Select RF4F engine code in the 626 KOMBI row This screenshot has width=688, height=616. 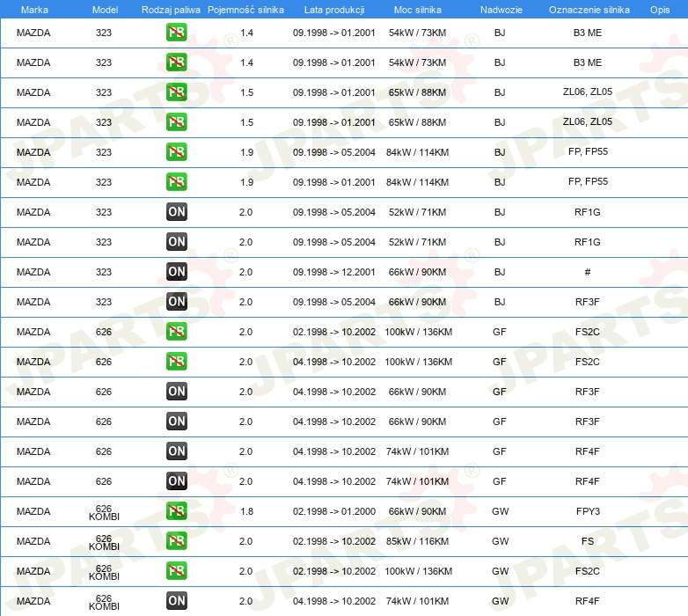(x=588, y=601)
